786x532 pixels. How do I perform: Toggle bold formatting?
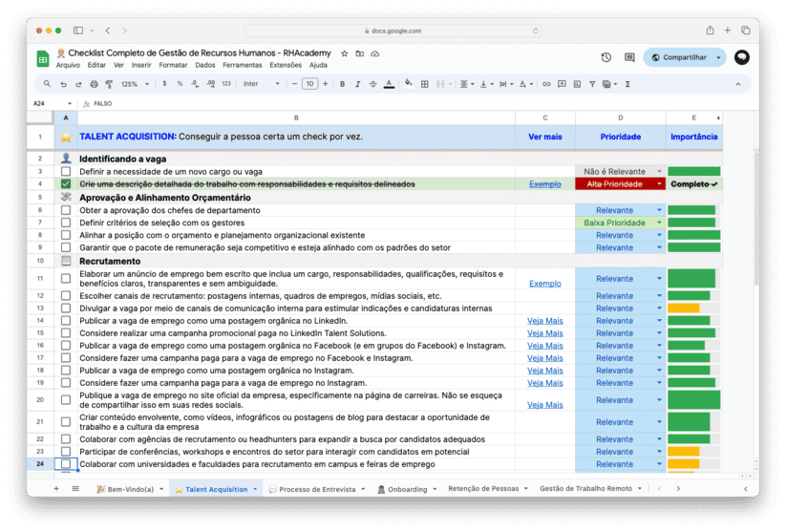[x=342, y=84]
